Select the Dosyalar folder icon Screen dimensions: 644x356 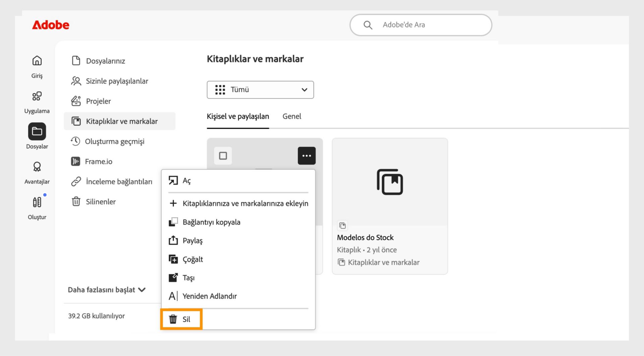[x=37, y=132]
